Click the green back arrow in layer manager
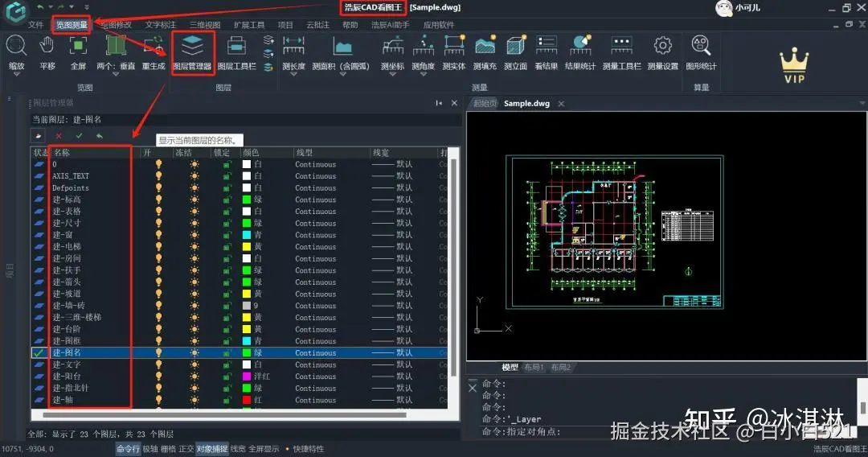The height and width of the screenshot is (457, 868). tap(99, 136)
